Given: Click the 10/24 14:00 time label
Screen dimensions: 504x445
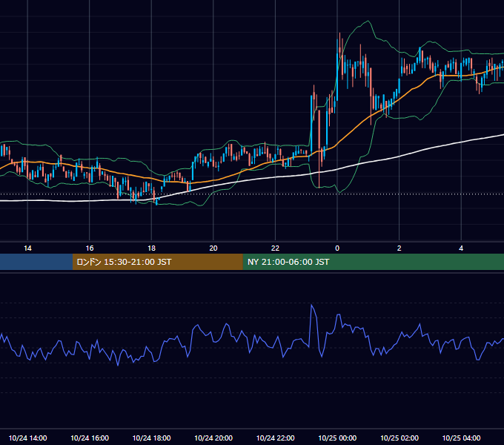Looking at the screenshot, I should point(27,438).
